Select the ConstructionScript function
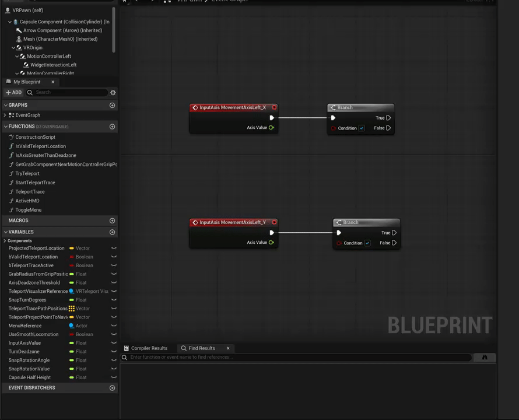Screen dimensions: 519x420 click(35, 137)
